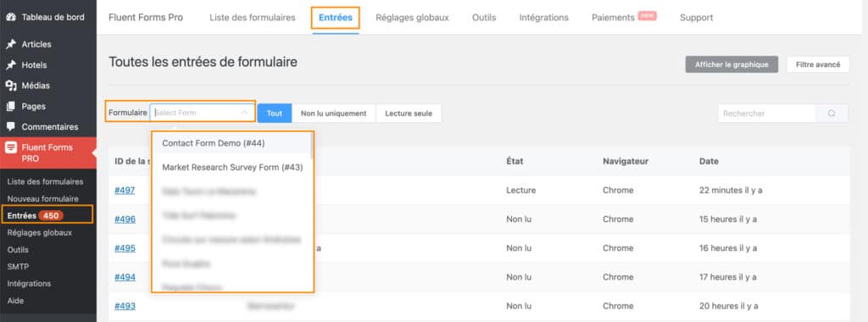This screenshot has width=868, height=322.
Task: Click Chrome browser cell of entry #494
Action: 618,276
